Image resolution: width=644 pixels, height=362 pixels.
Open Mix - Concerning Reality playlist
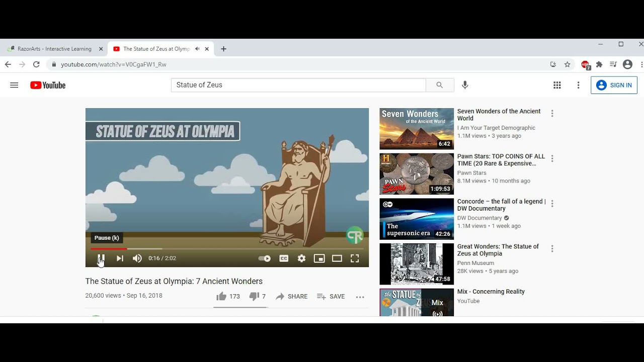coord(491,292)
